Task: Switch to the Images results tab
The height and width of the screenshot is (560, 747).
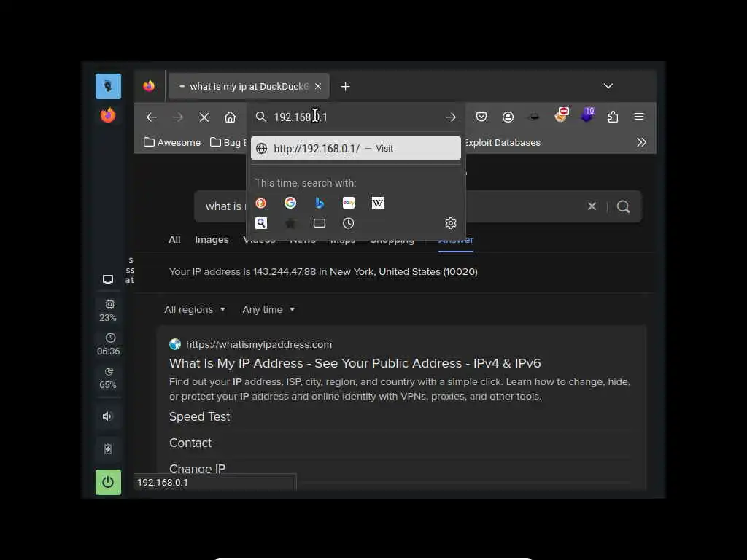Action: [212, 239]
